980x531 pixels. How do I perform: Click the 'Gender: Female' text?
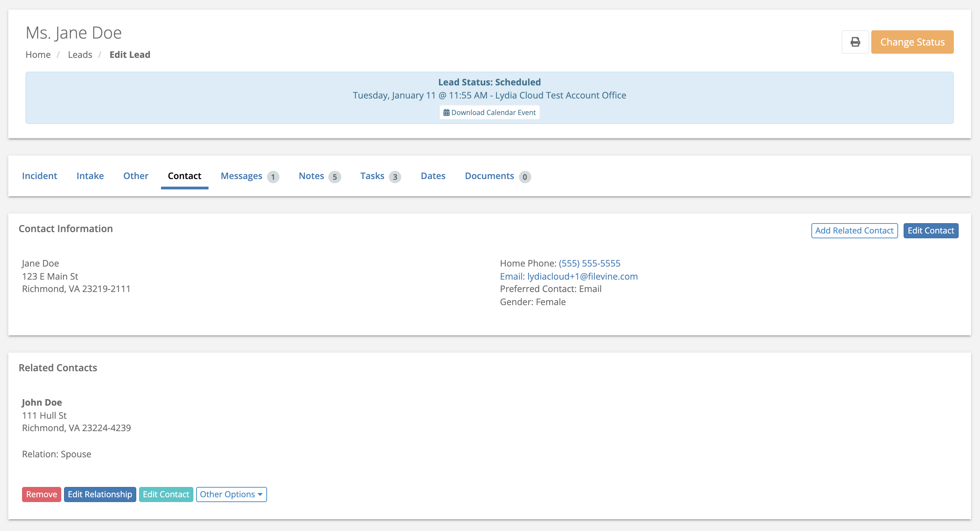click(533, 302)
